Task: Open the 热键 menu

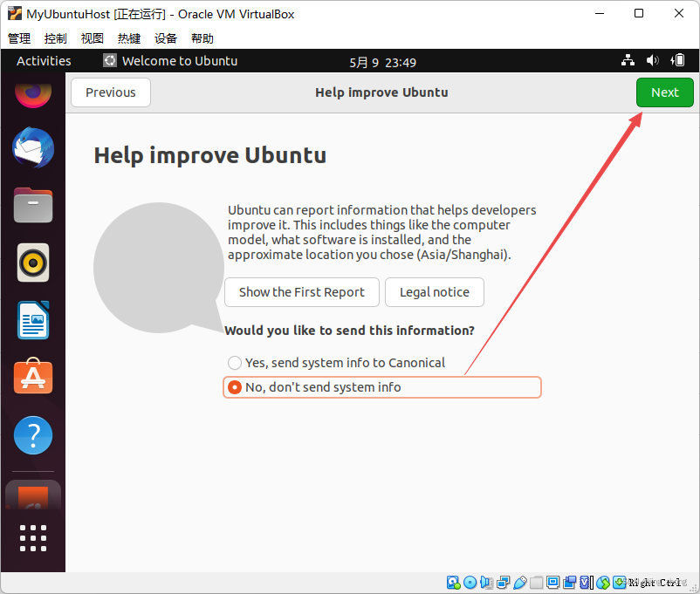Action: click(x=129, y=38)
